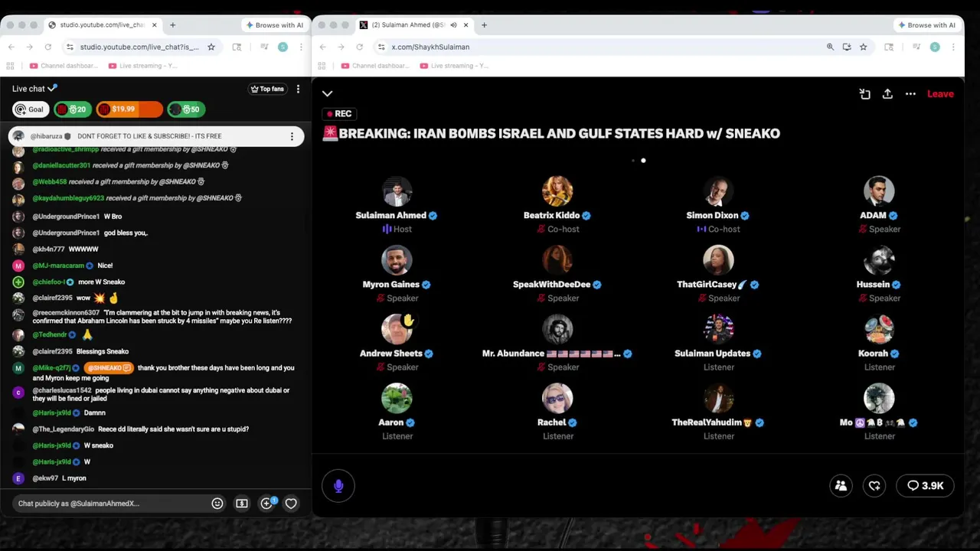The image size is (980, 551).
Task: Collapse the Space with down chevron
Action: [328, 94]
